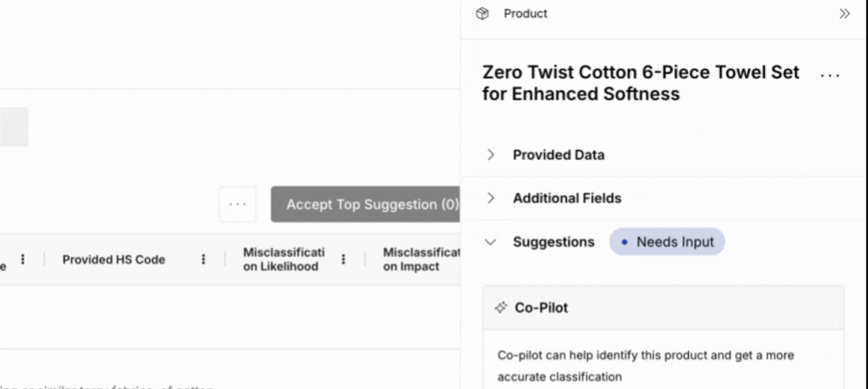Click the Product label in panel header
868x389 pixels.
click(525, 14)
